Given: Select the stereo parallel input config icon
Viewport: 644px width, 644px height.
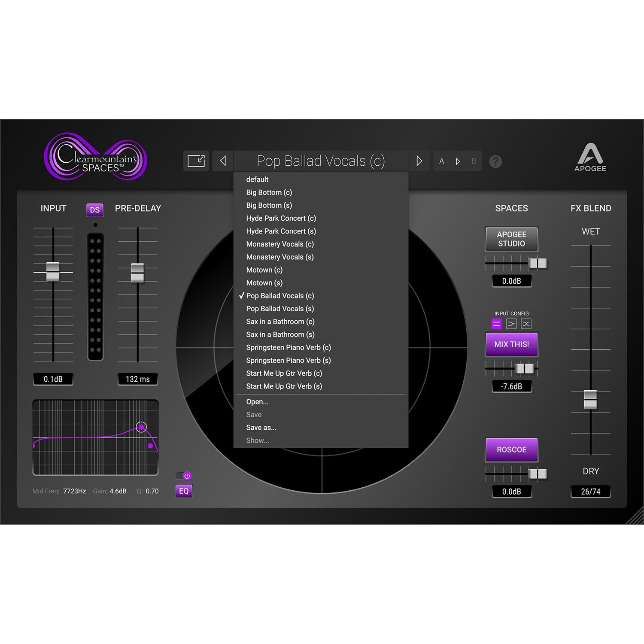Looking at the screenshot, I should pos(496,324).
